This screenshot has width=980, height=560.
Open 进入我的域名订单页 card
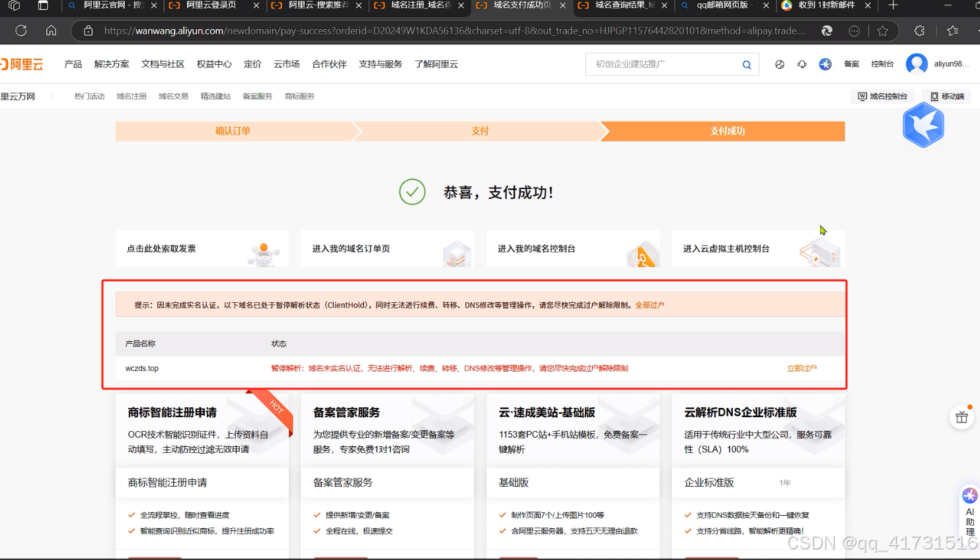tap(387, 249)
